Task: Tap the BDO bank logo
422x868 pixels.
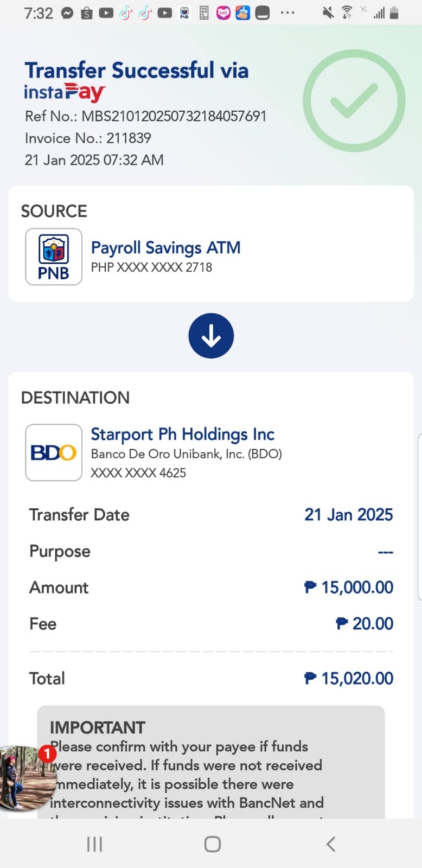Action: [x=54, y=452]
